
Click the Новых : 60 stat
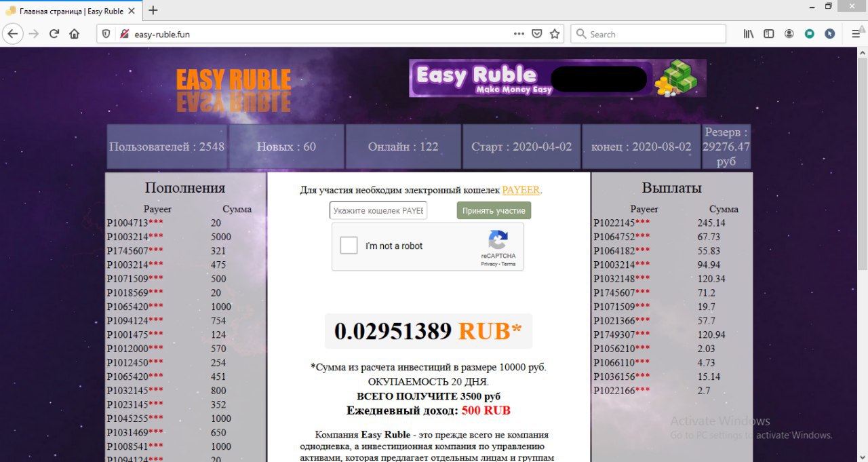click(286, 147)
